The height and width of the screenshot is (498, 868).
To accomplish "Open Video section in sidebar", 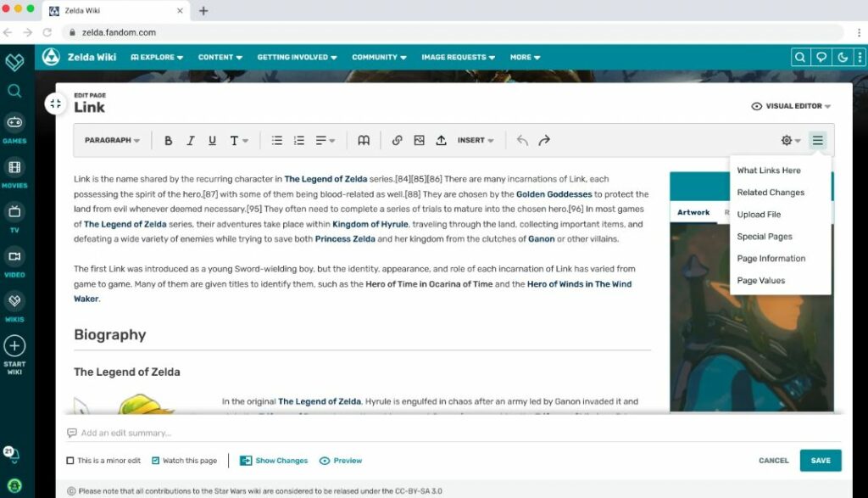I will [14, 263].
